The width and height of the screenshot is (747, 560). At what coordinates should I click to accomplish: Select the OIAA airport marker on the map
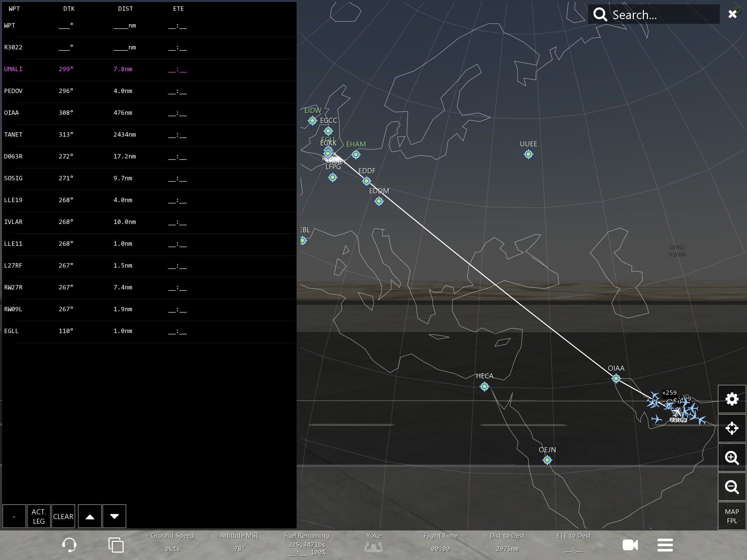616,378
